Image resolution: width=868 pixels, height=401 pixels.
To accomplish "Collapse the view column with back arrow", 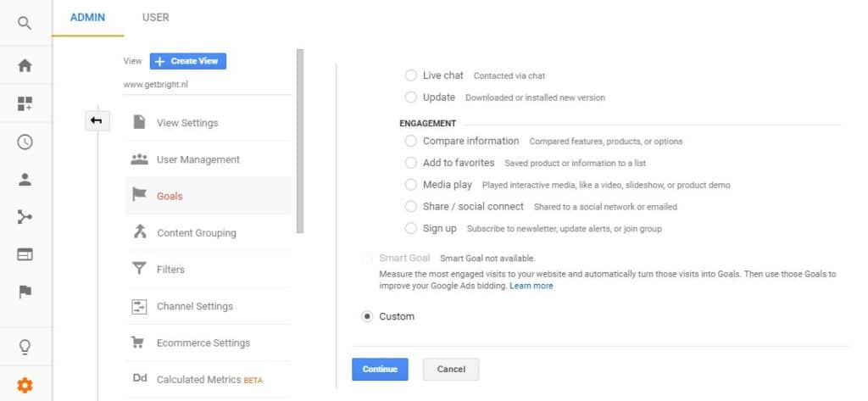I will tap(96, 121).
